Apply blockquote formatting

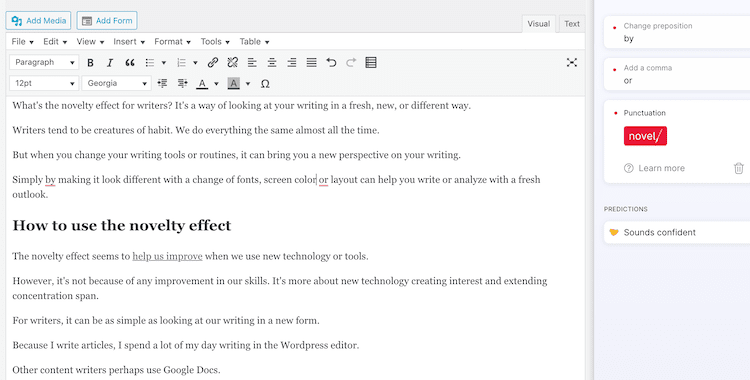[x=130, y=63]
